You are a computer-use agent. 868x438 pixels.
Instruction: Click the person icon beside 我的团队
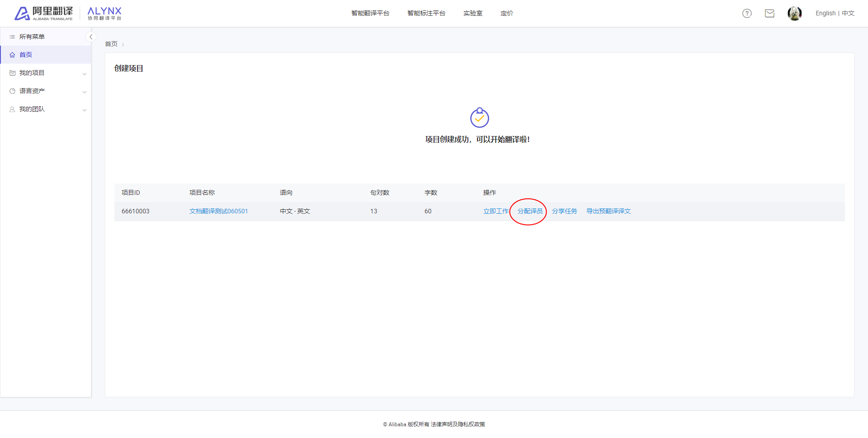pos(12,109)
